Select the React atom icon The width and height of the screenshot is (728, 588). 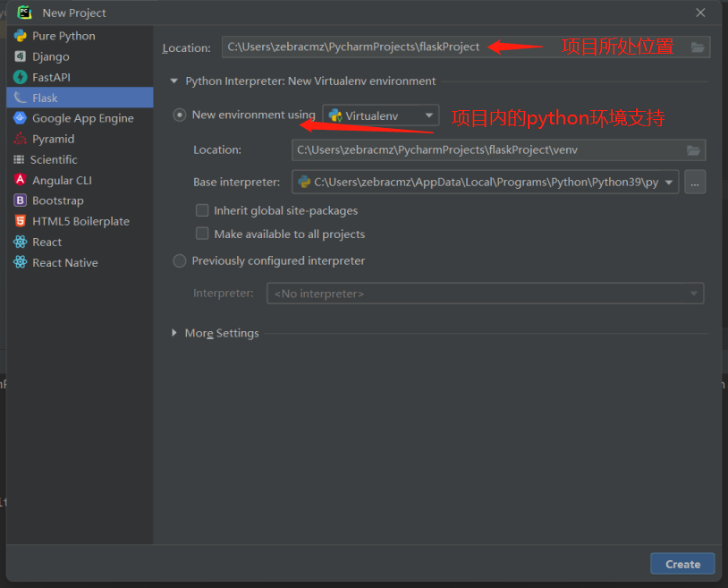click(x=20, y=242)
